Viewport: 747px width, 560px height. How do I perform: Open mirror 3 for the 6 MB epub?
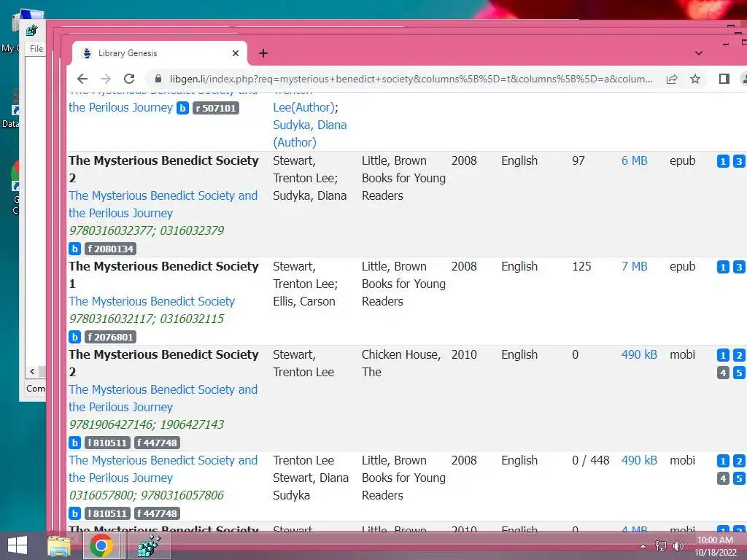[739, 161]
